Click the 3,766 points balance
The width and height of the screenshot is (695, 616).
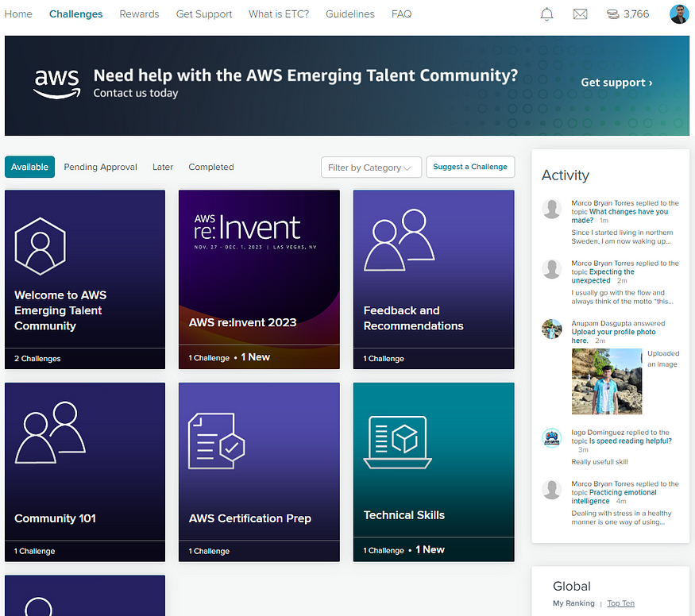[x=636, y=14]
